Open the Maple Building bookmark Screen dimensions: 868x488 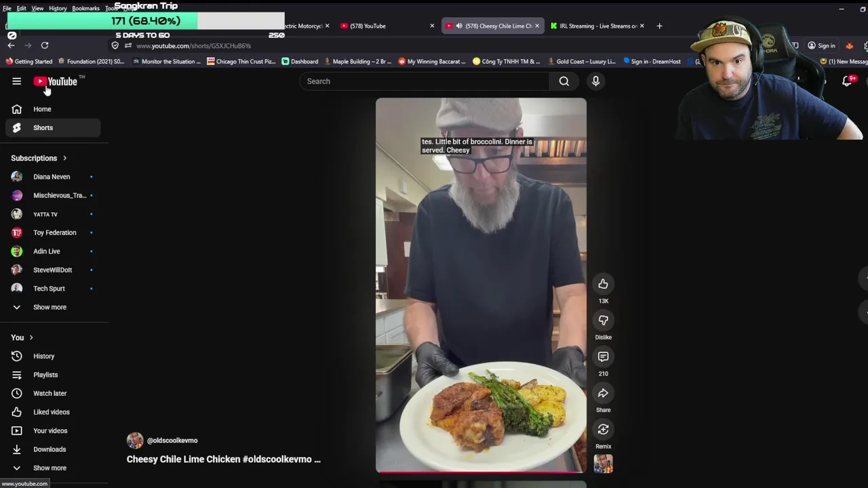[x=357, y=62]
